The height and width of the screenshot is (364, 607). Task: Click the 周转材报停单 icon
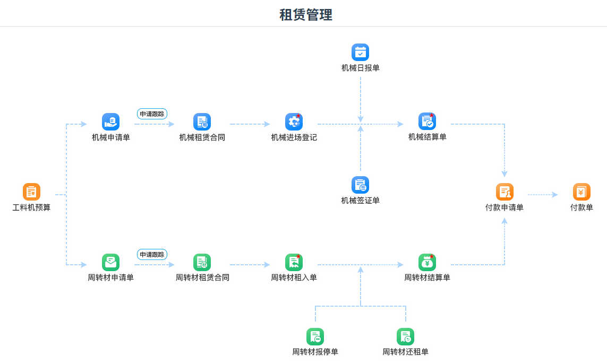click(315, 336)
